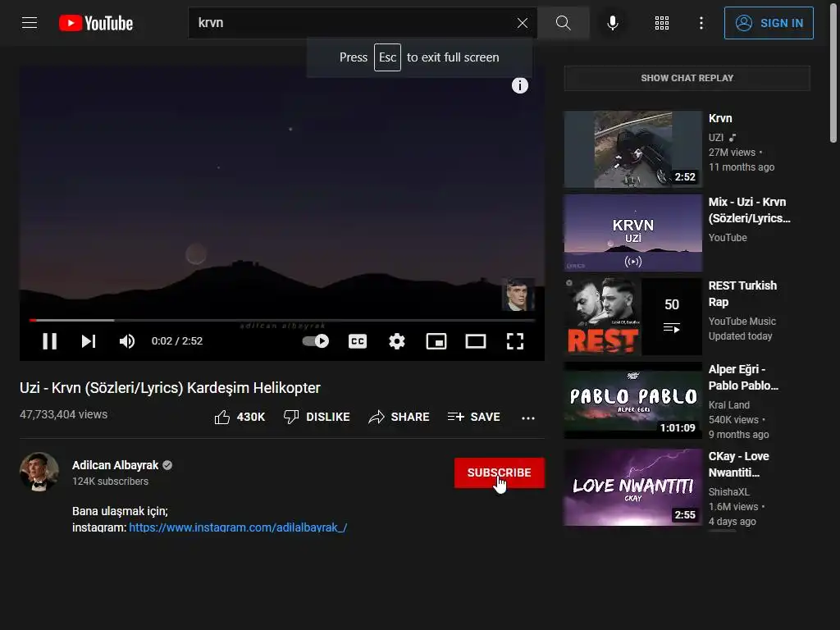Image resolution: width=840 pixels, height=630 pixels.
Task: Open the Krvn video title in the sidebar
Action: (x=720, y=118)
